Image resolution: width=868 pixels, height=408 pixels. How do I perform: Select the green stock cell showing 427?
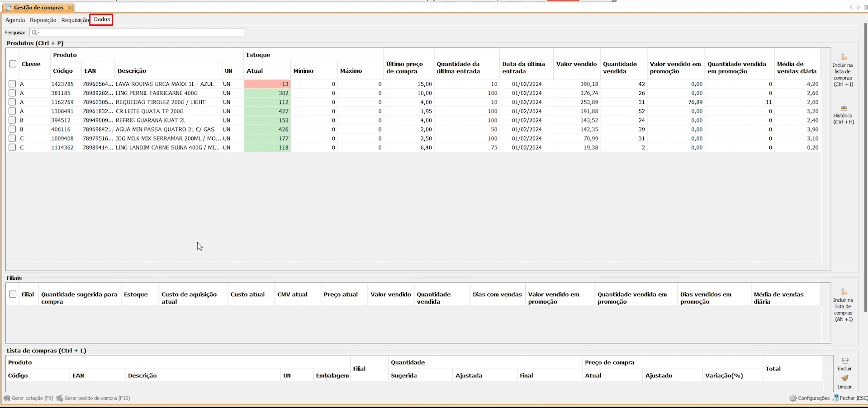pyautogui.click(x=267, y=111)
